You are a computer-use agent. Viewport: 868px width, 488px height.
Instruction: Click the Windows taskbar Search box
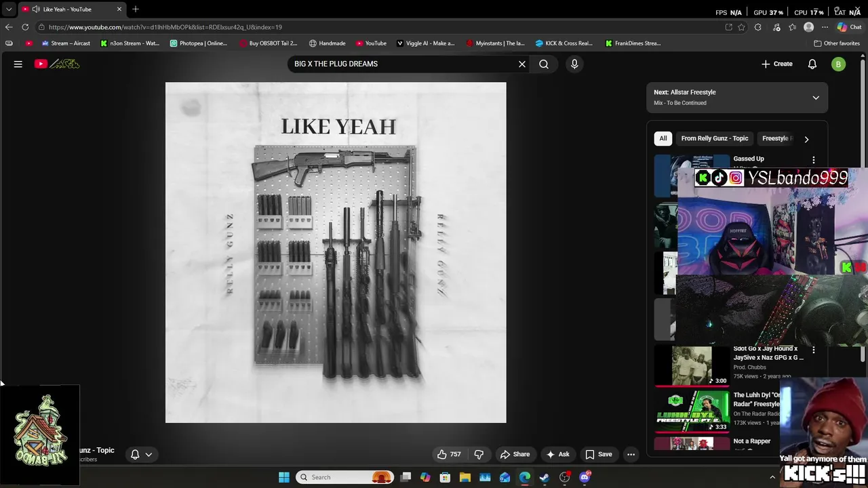click(x=346, y=477)
